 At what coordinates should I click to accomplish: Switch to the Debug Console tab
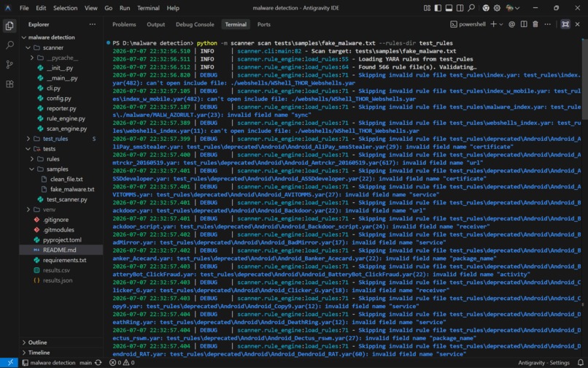coord(195,24)
